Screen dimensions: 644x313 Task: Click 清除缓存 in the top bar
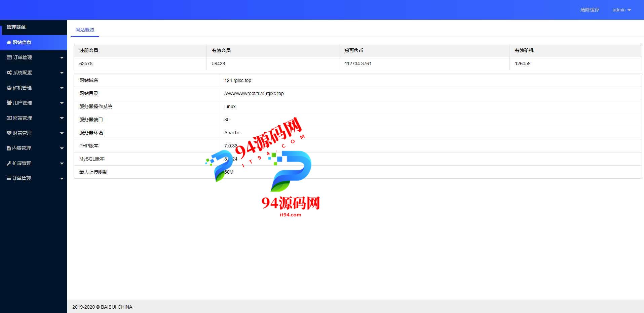590,10
